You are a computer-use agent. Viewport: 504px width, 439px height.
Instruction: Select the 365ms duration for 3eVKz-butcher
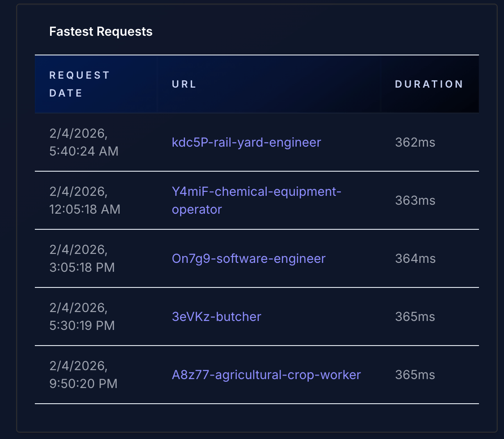coord(415,317)
